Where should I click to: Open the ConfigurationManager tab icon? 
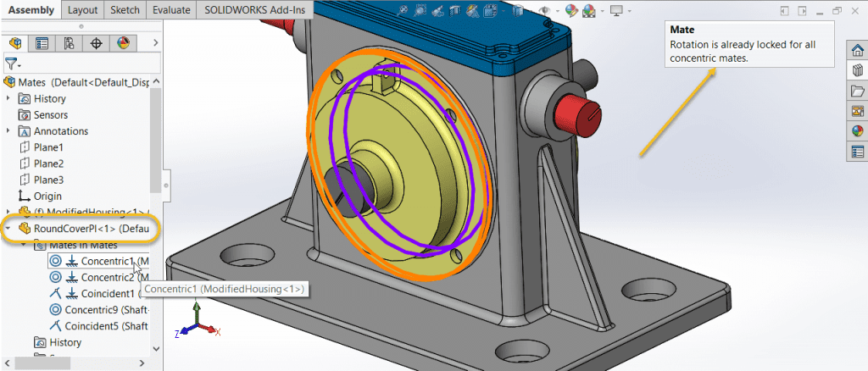click(x=70, y=43)
